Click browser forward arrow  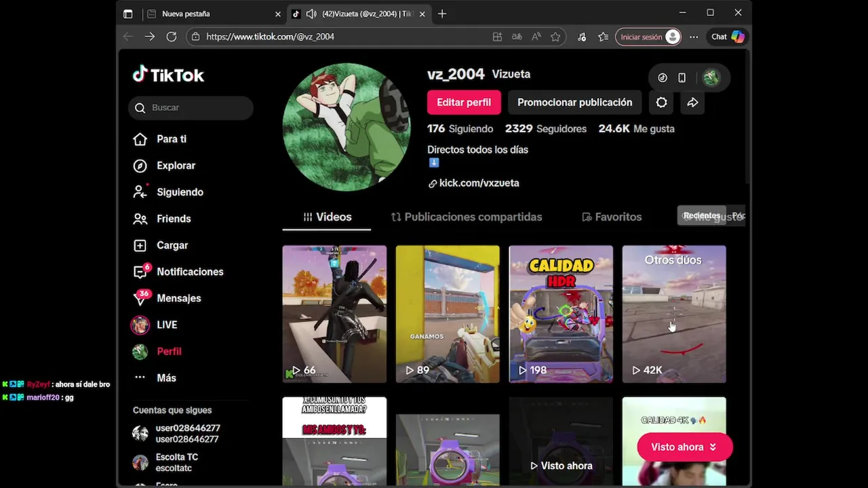[x=150, y=37]
